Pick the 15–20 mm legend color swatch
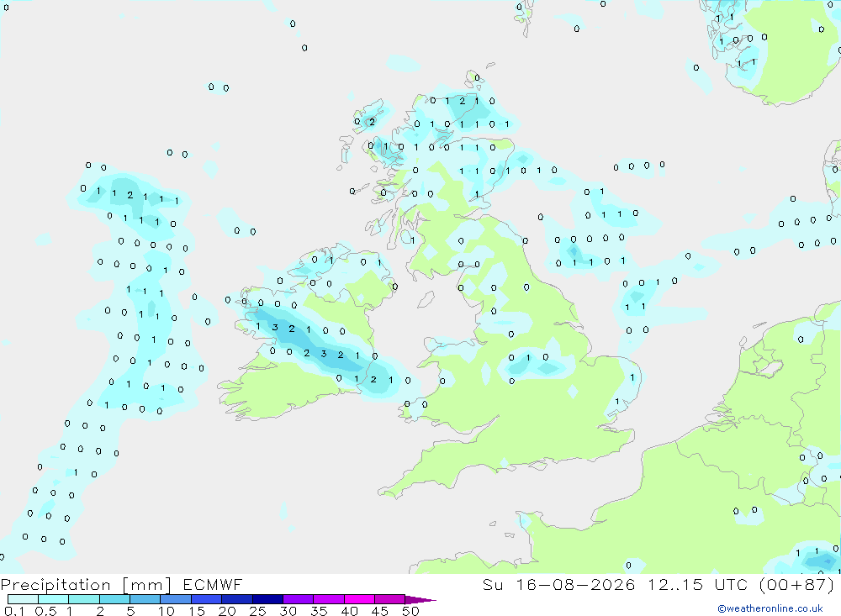The height and width of the screenshot is (616, 841). tap(207, 599)
